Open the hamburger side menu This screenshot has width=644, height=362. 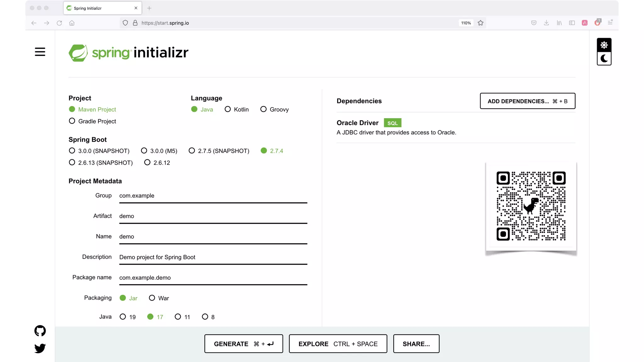(40, 52)
